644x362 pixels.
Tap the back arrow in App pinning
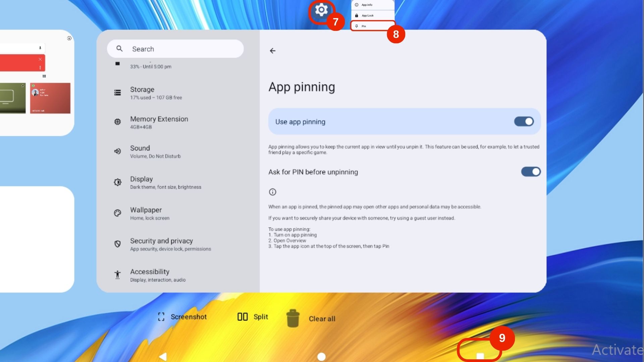pos(273,51)
